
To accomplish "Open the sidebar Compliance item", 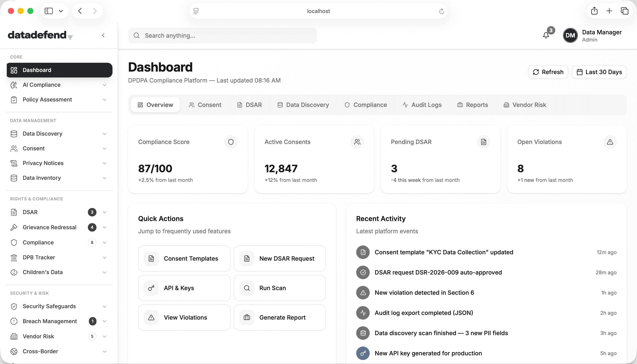I will click(60, 243).
